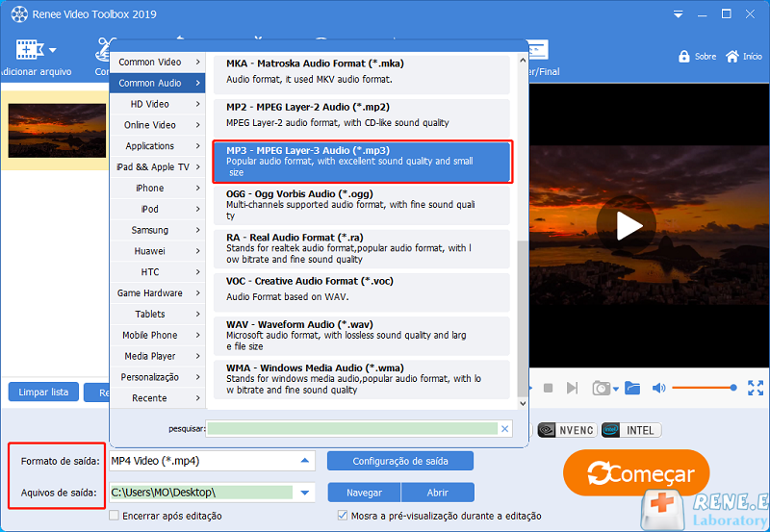This screenshot has height=532, width=770.
Task: Click the Começar start button
Action: (x=636, y=473)
